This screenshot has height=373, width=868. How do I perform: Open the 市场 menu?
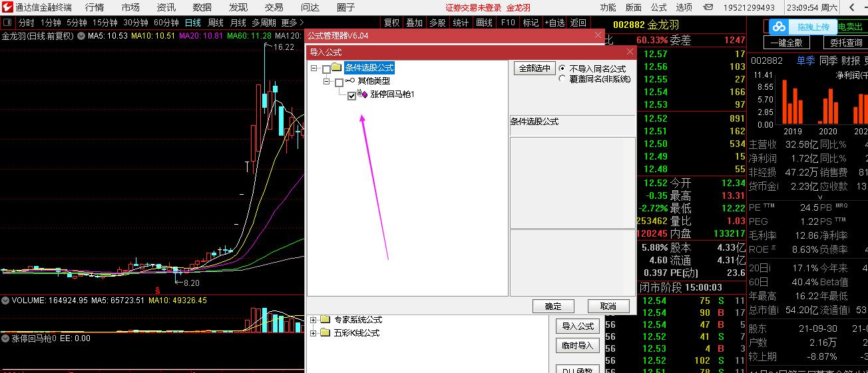click(x=130, y=8)
